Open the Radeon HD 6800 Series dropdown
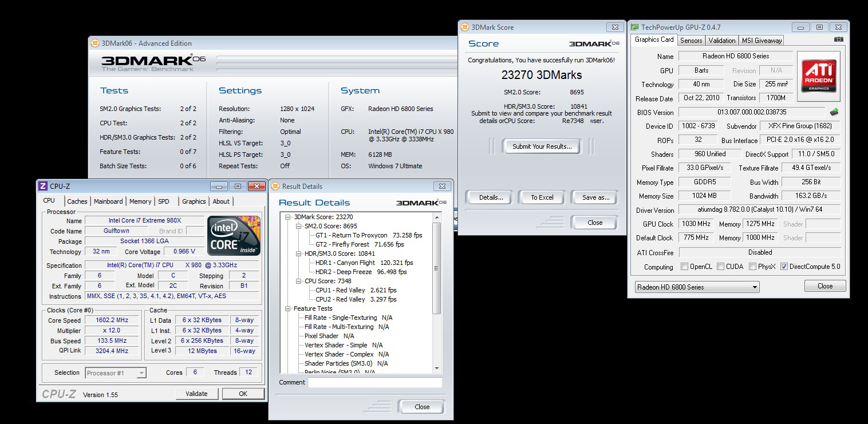Viewport: 868px width, 424px height. [x=697, y=287]
